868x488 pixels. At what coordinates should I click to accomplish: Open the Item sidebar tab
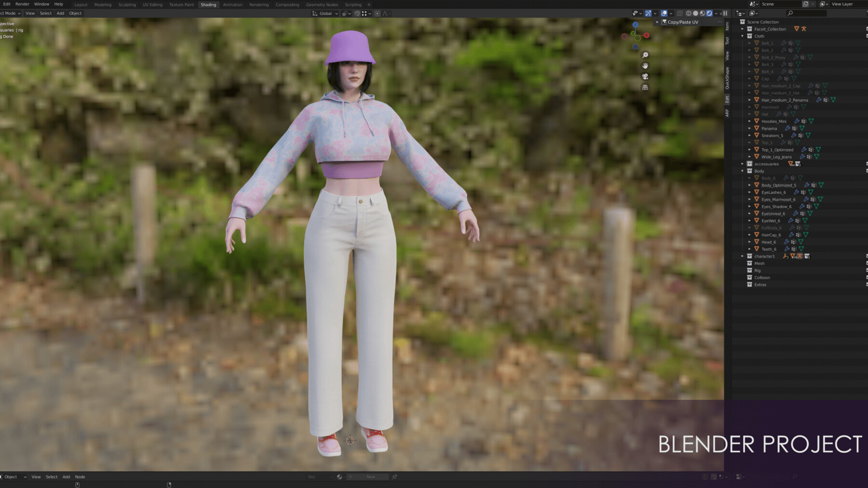click(727, 26)
